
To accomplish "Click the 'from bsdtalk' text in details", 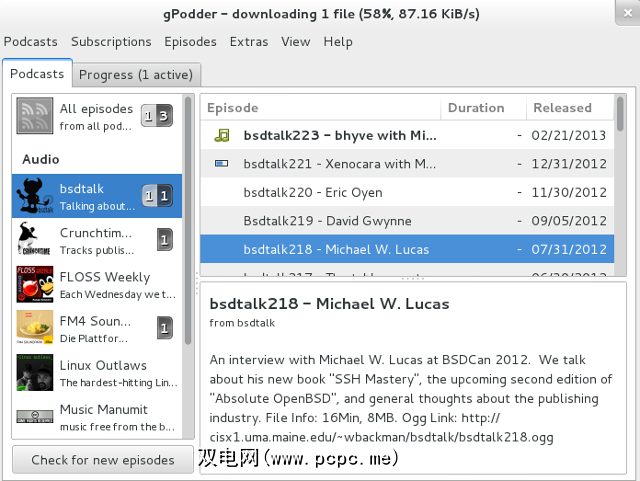I will [x=242, y=323].
